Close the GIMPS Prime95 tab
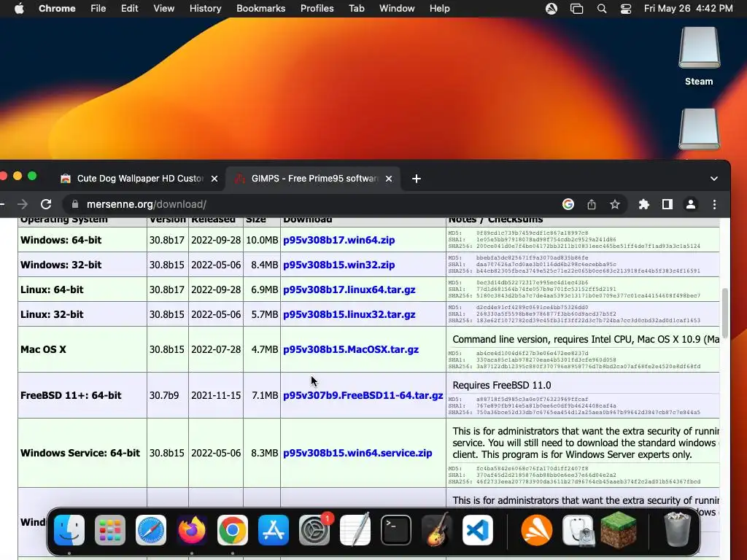The image size is (747, 560). coord(389,179)
